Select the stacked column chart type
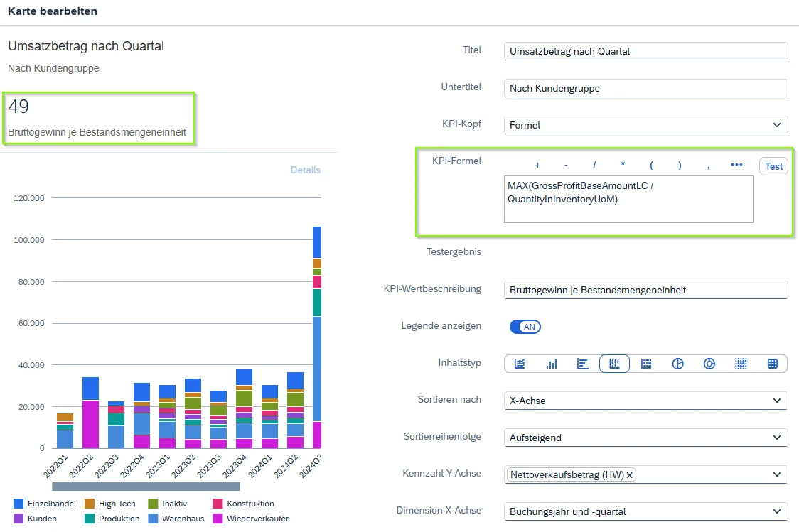This screenshot has height=532, width=799. pyautogui.click(x=614, y=364)
